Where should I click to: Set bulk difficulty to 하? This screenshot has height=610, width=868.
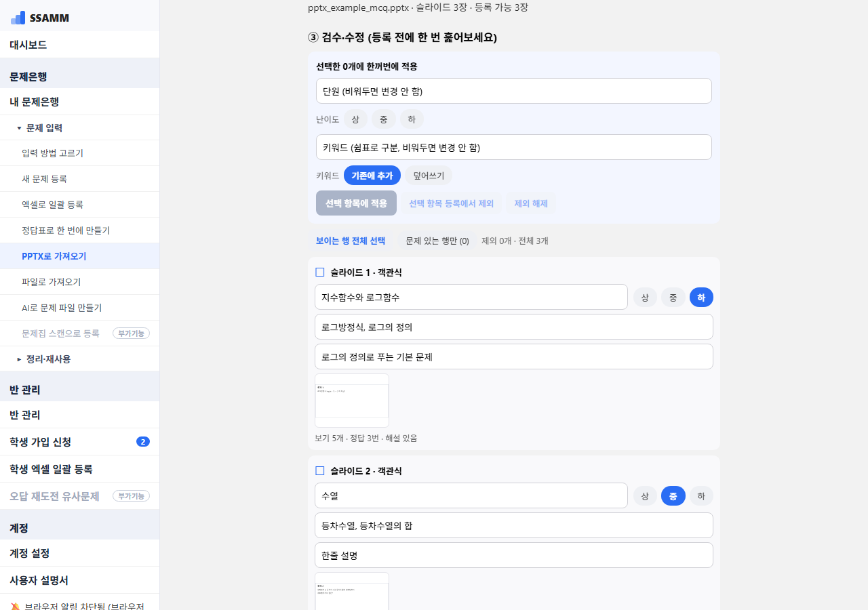click(412, 119)
